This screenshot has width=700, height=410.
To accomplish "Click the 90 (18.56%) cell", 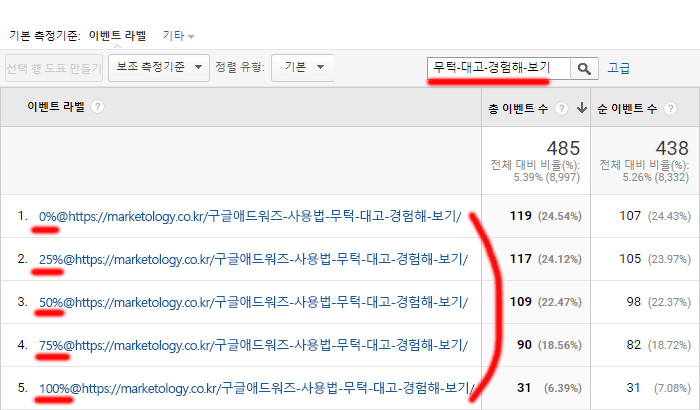I will [536, 345].
